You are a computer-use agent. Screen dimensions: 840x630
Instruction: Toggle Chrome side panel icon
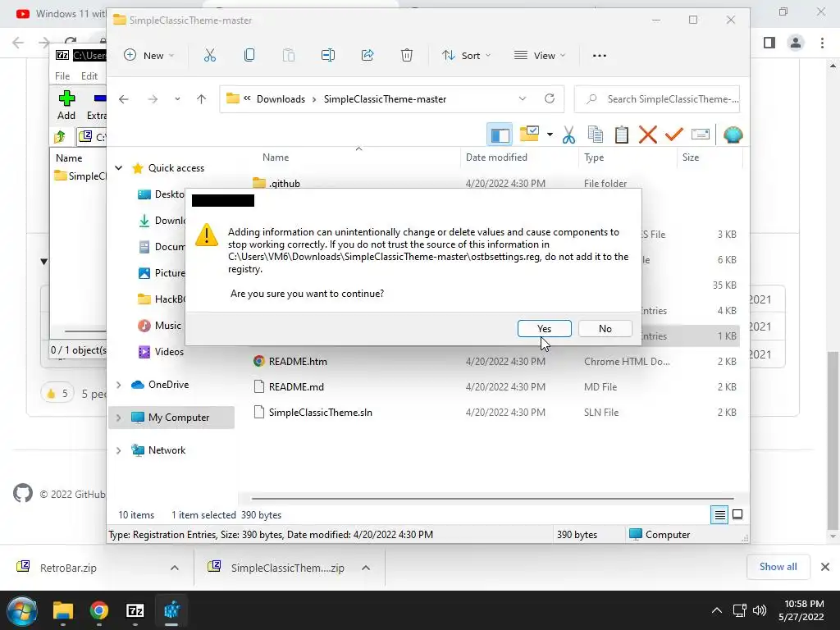tap(769, 43)
